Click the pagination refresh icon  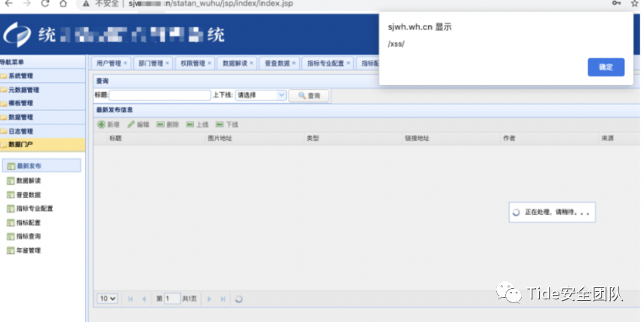click(x=239, y=299)
